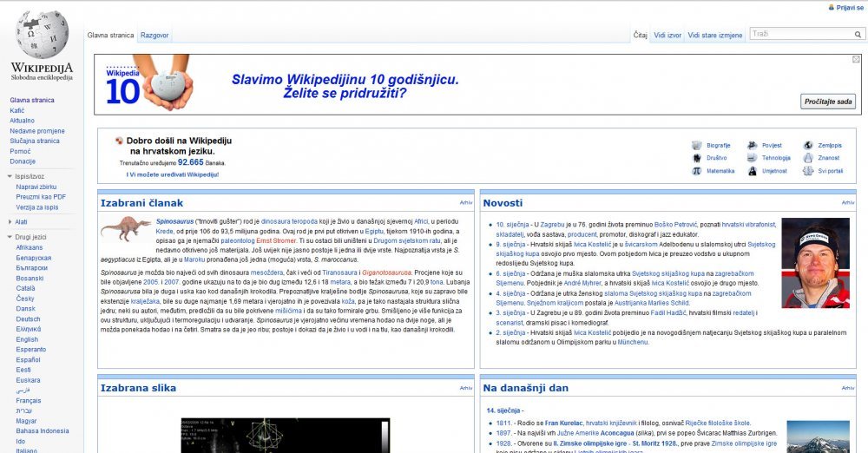This screenshot has height=453, width=868.
Task: Click the Giganotosaurusa red link
Action: point(386,272)
